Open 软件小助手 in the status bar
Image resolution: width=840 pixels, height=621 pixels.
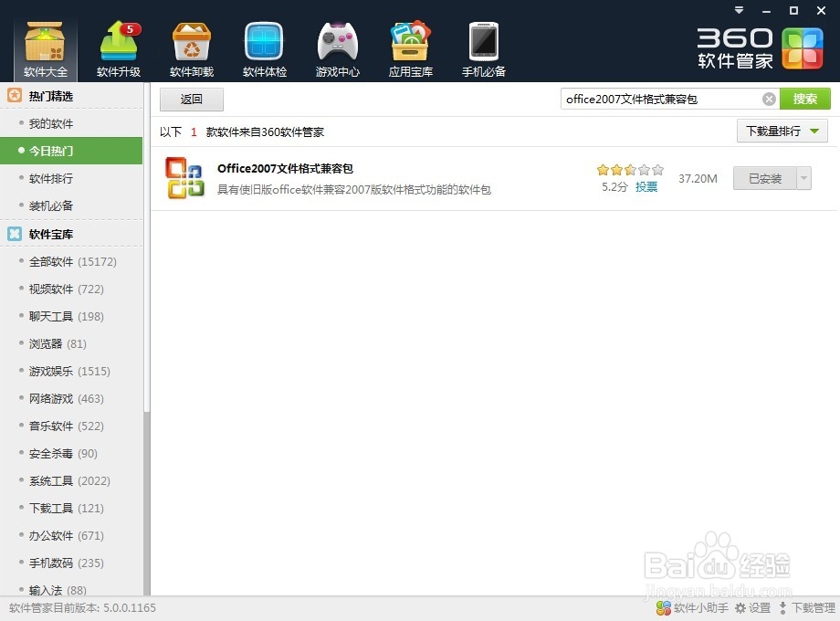pyautogui.click(x=691, y=607)
